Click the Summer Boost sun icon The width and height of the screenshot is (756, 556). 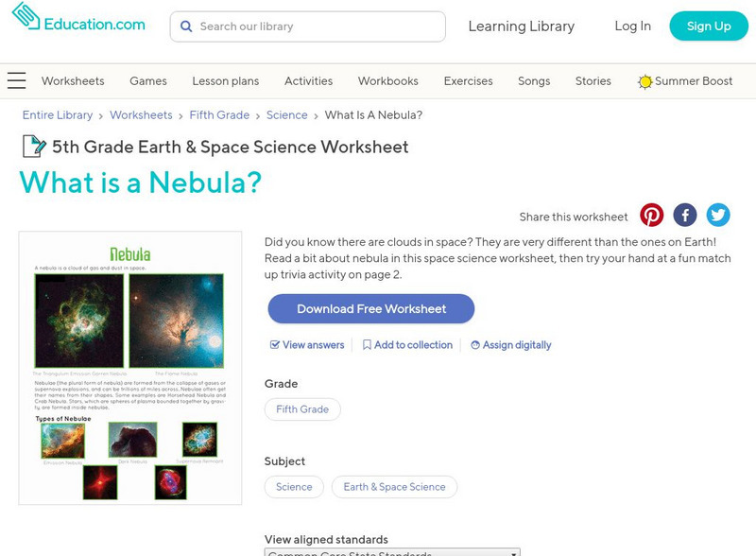click(x=644, y=82)
